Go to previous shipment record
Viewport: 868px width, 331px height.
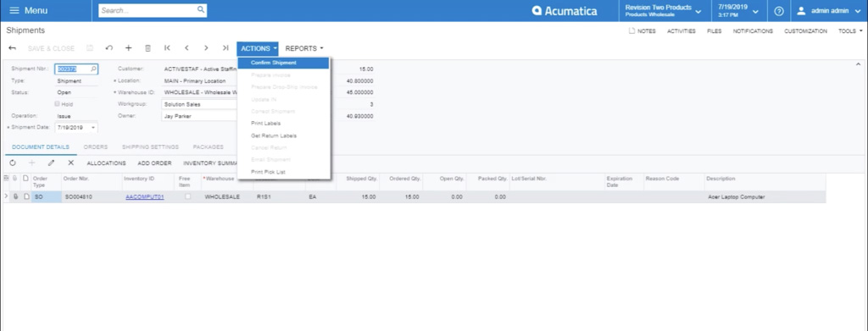click(186, 48)
